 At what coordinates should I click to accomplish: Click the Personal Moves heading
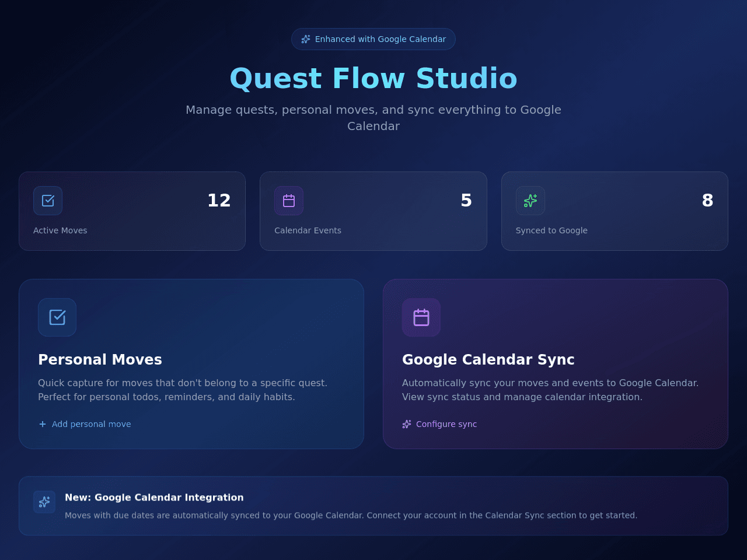pyautogui.click(x=100, y=359)
